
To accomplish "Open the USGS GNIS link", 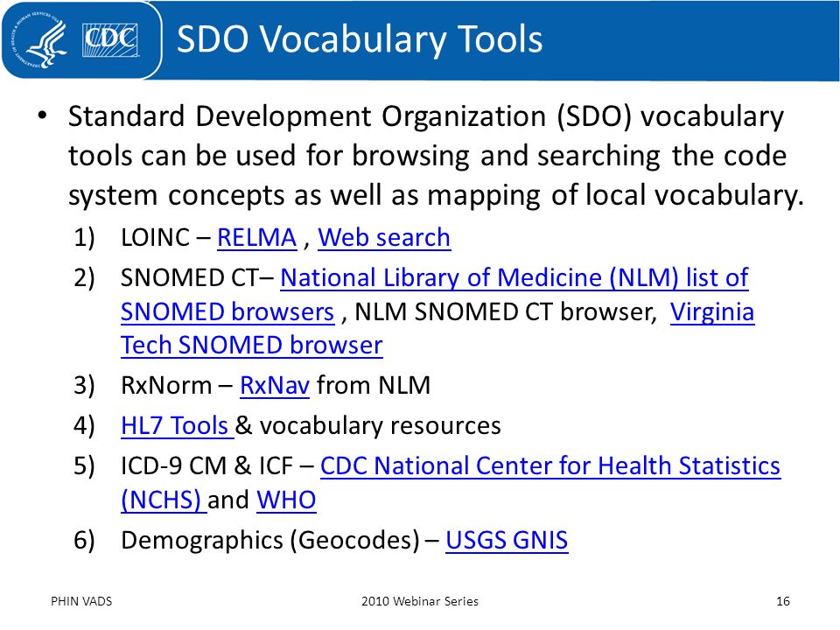I will coord(507,541).
